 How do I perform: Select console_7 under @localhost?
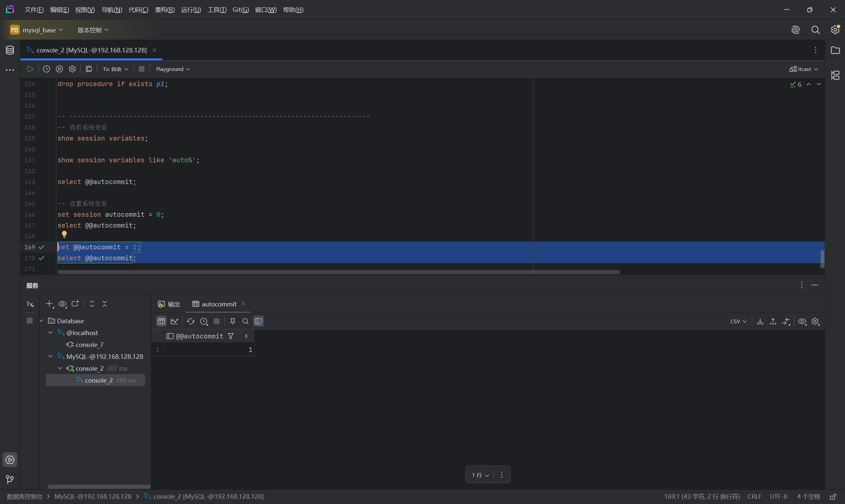[89, 345]
